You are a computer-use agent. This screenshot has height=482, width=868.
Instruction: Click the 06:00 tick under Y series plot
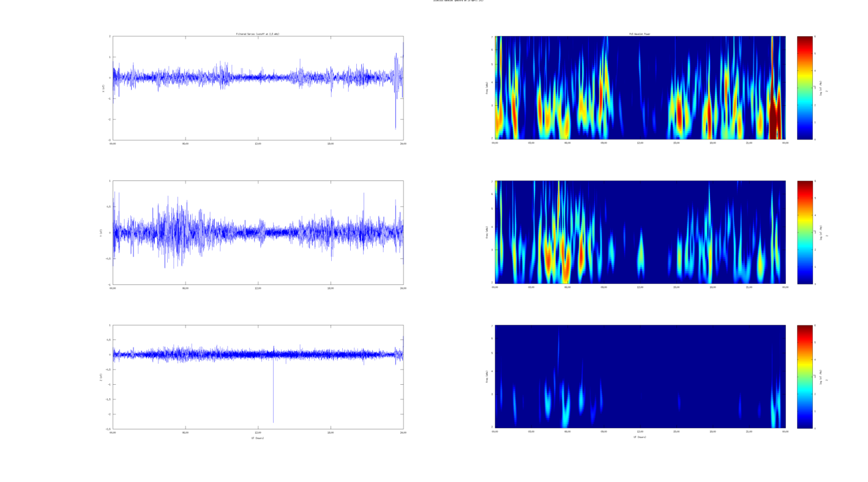point(185,288)
